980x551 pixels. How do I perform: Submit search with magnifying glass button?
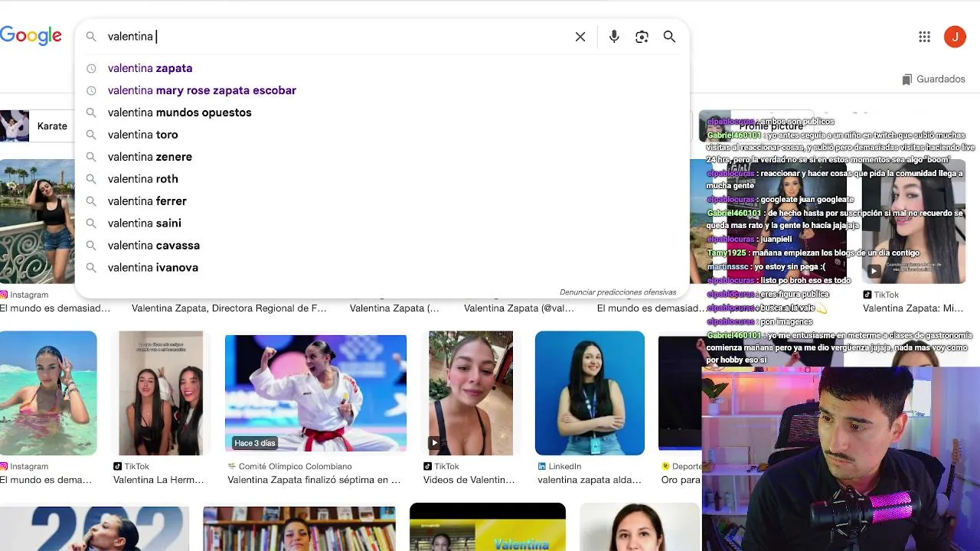point(669,37)
